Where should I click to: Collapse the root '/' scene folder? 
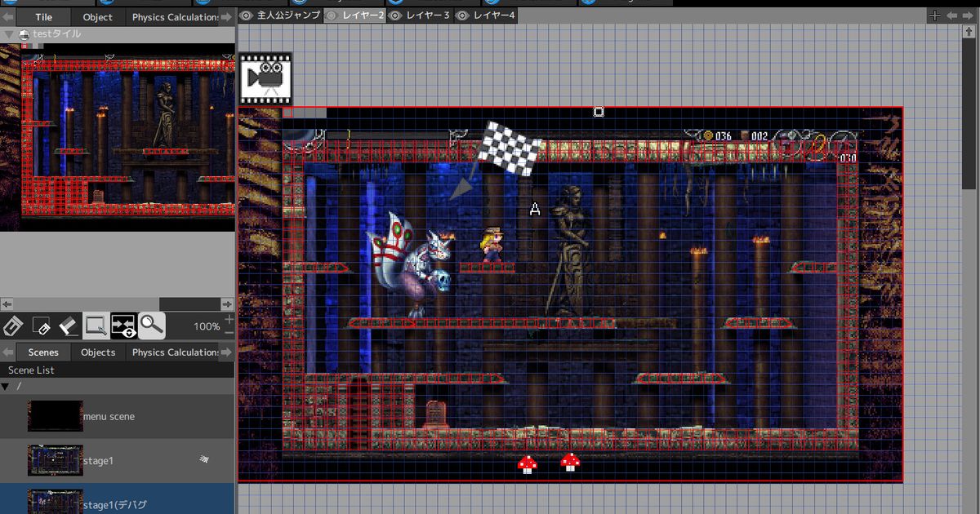pos(7,386)
